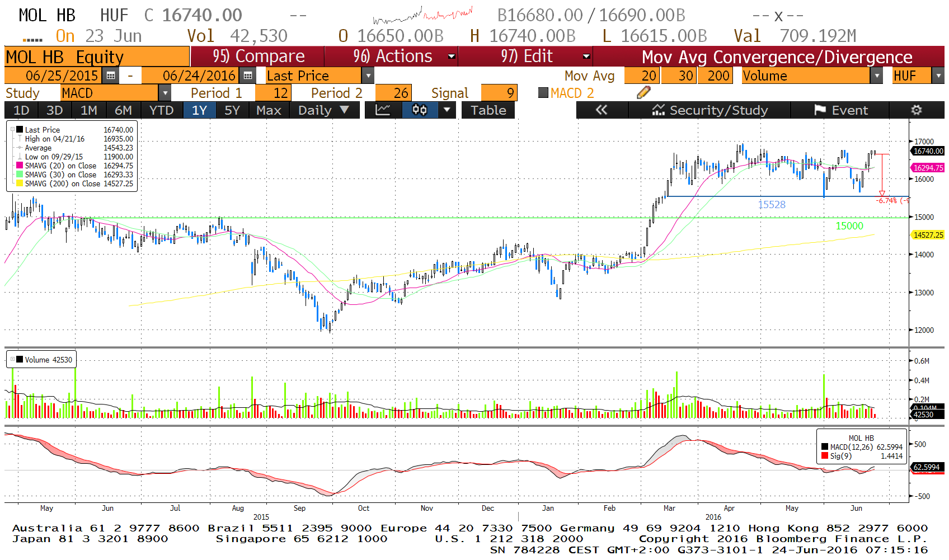The image size is (949, 560).
Task: Open Security/Study panel
Action: coord(710,110)
